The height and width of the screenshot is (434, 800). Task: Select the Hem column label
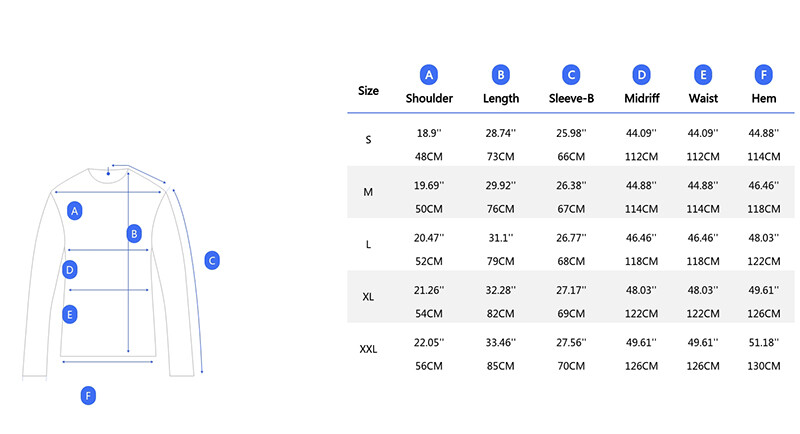764,99
